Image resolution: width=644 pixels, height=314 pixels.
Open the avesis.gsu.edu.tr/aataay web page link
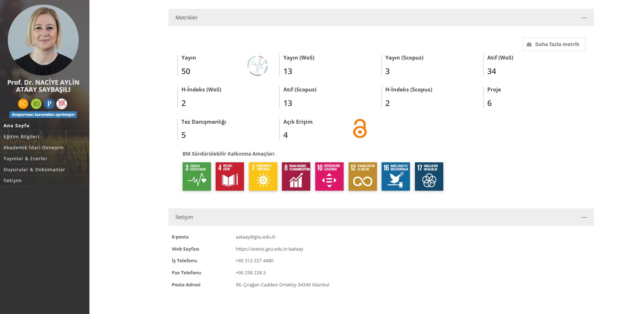269,249
